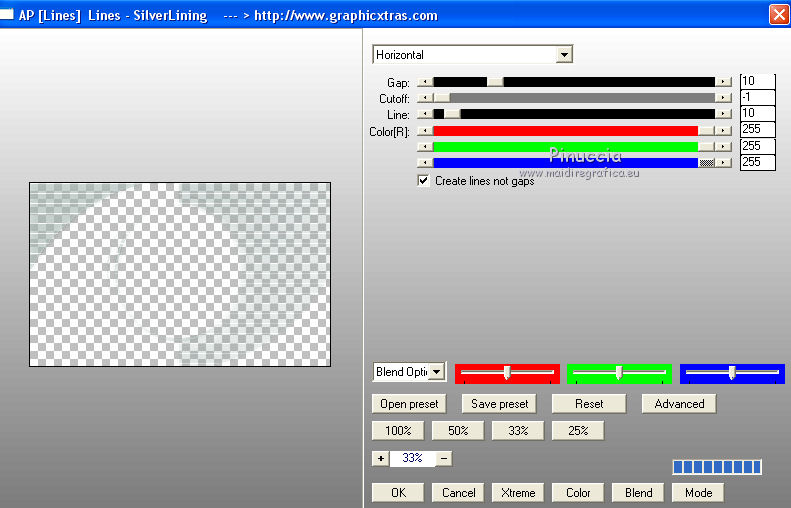Click the green color slider thumb
This screenshot has height=508, width=791.
(x=707, y=147)
